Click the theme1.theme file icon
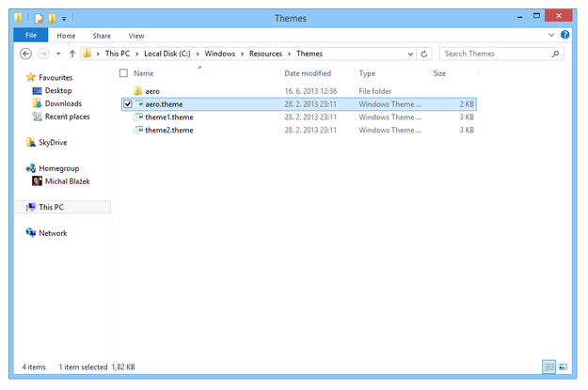The image size is (588, 390). pos(138,117)
